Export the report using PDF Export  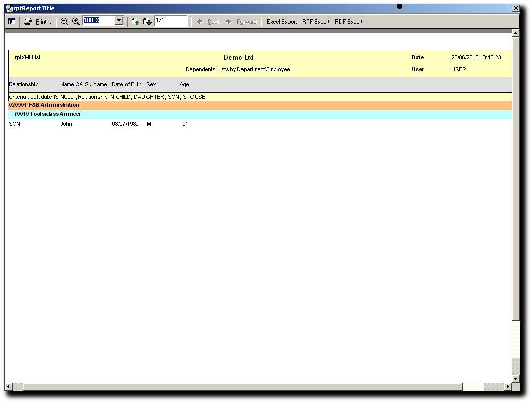[x=349, y=22]
